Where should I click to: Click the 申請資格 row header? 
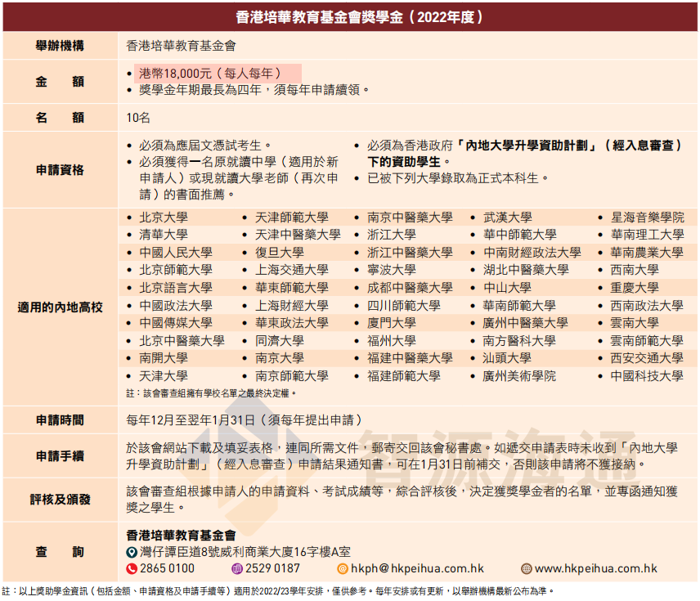pos(61,170)
